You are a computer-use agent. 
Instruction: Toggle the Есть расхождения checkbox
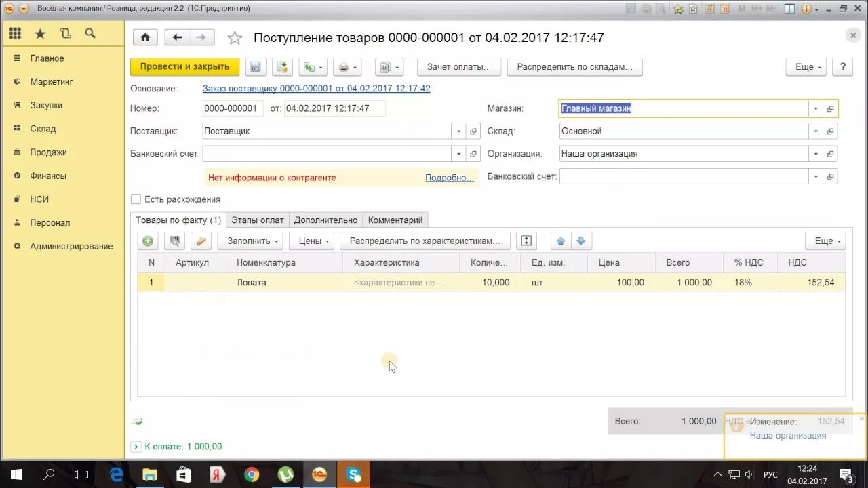(x=136, y=199)
